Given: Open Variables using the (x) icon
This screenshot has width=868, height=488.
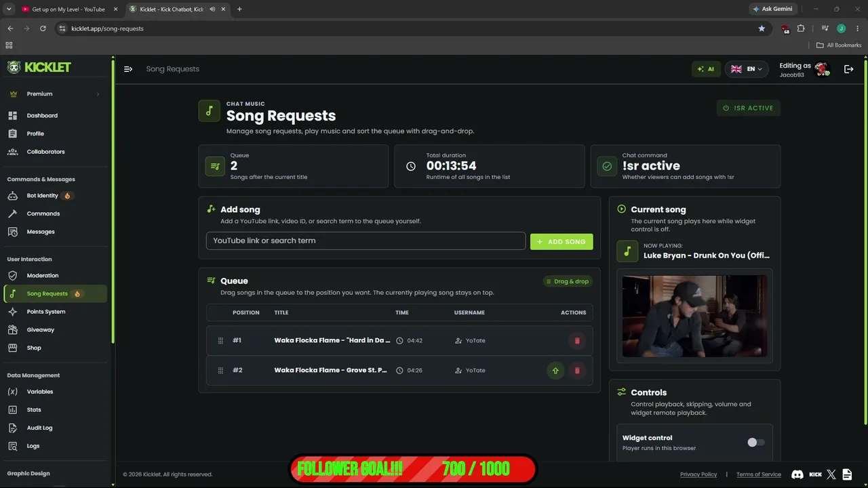Looking at the screenshot, I should point(12,392).
